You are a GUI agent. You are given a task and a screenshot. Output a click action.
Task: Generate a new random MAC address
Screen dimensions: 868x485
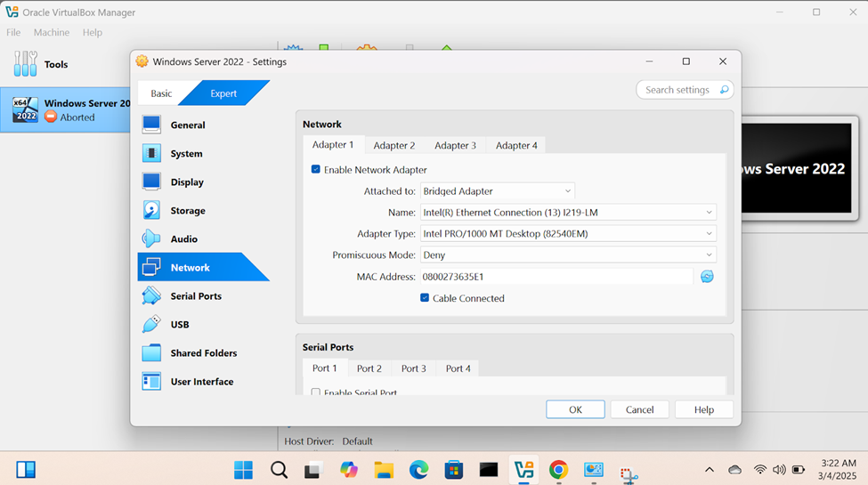707,276
